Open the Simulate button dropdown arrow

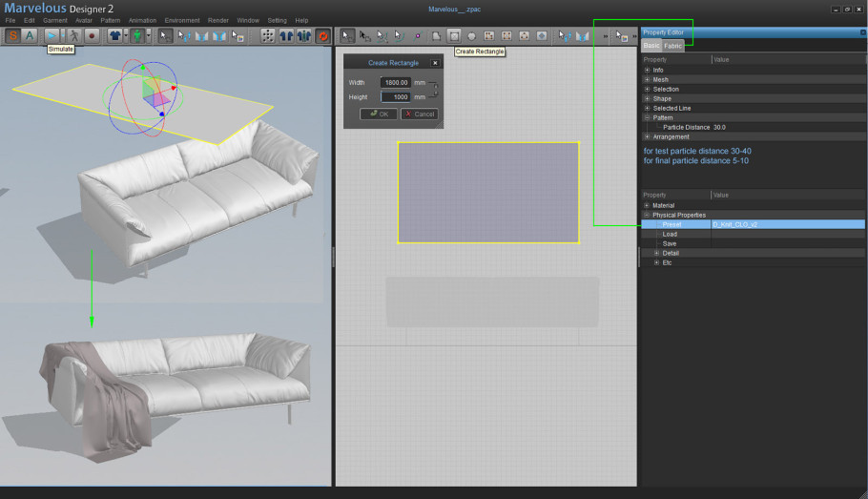[x=63, y=36]
